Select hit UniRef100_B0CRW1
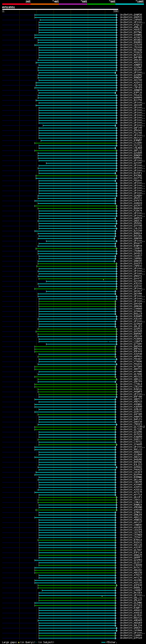146x644 pixels. point(131,175)
